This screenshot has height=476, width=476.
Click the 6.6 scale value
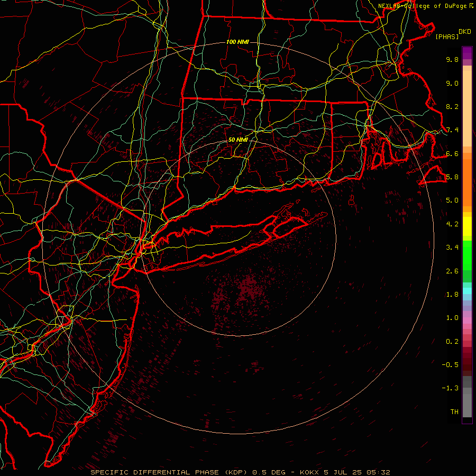[452, 153]
